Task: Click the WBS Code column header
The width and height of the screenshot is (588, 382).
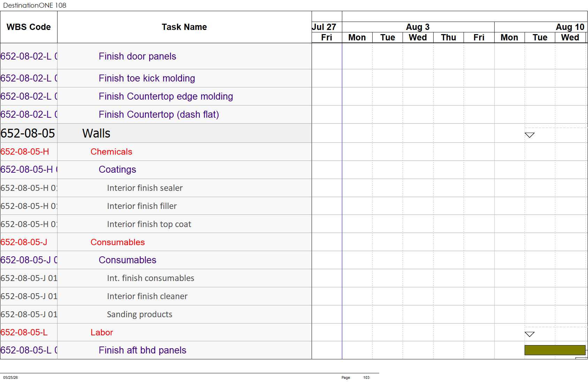Action: coord(29,27)
